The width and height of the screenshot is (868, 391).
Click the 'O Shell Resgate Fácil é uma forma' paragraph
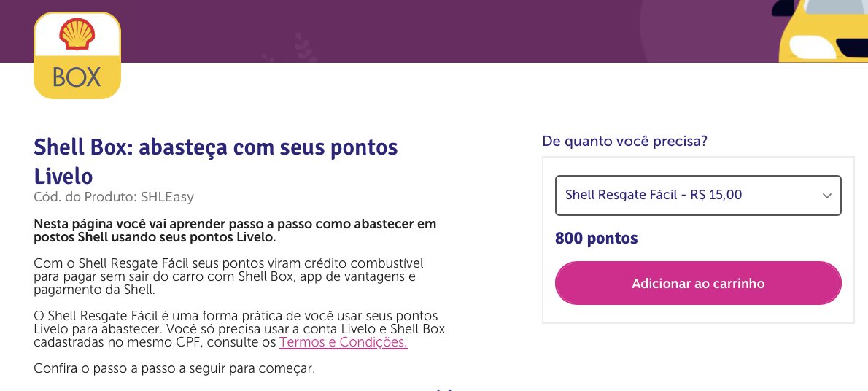coord(239,329)
